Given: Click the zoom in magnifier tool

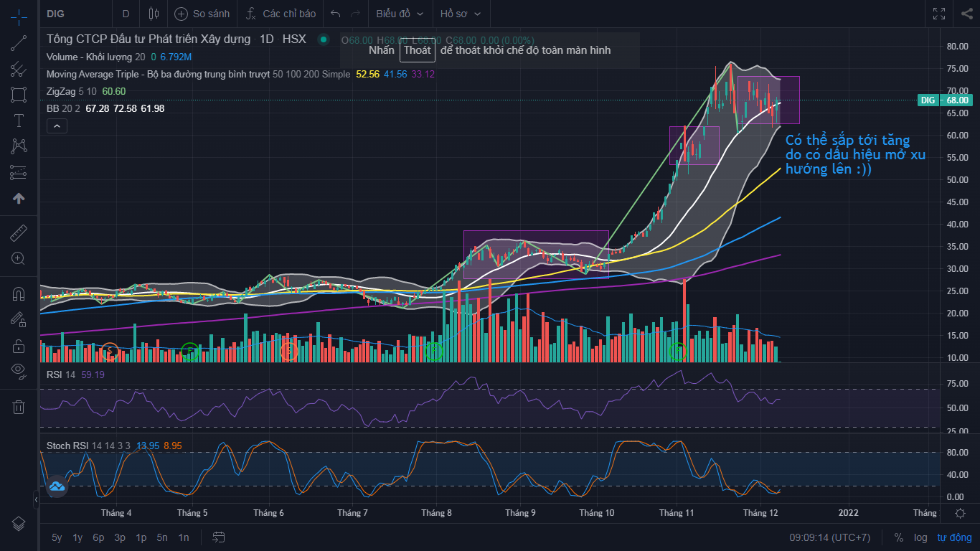Looking at the screenshot, I should [x=19, y=258].
